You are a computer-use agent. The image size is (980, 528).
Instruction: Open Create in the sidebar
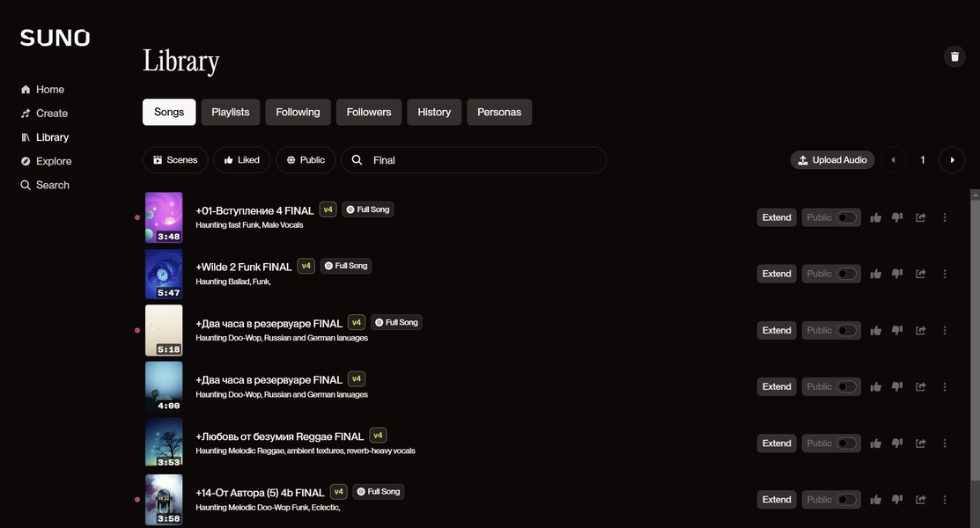(44, 114)
